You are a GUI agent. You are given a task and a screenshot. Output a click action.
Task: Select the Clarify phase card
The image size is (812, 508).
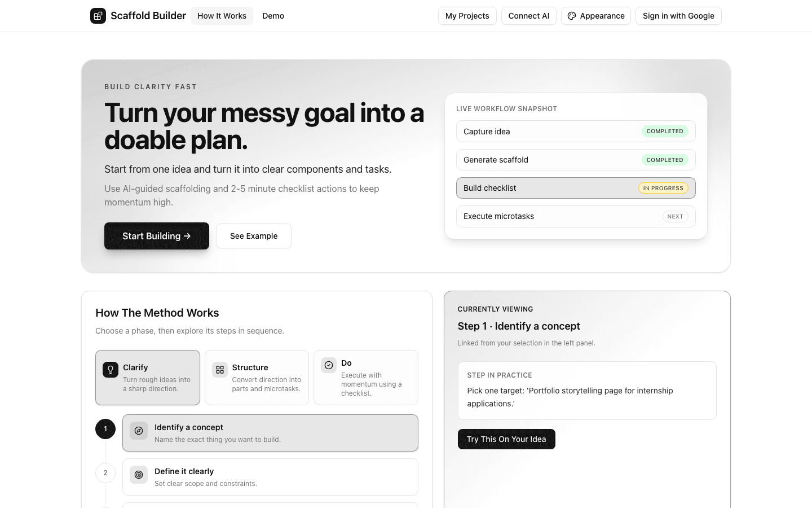pos(148,377)
